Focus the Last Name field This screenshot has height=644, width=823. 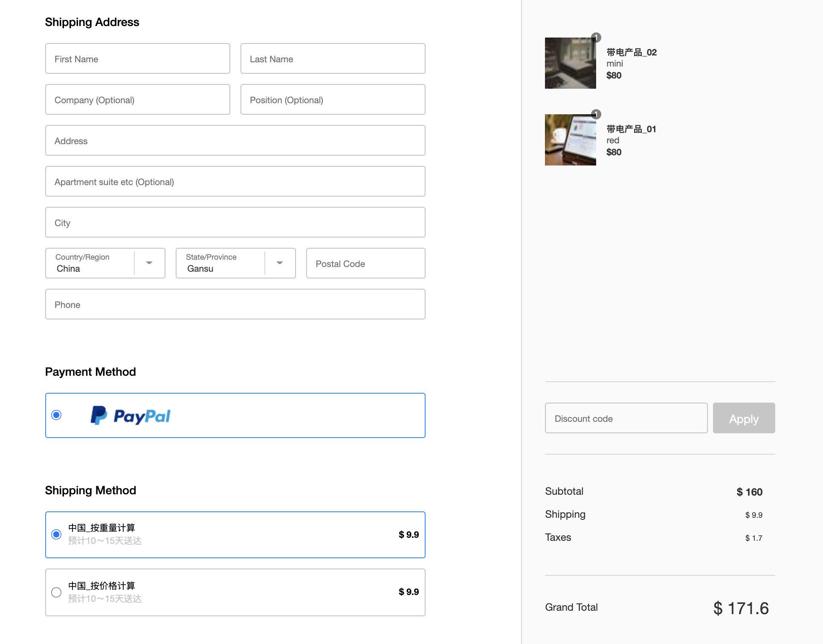(x=333, y=58)
